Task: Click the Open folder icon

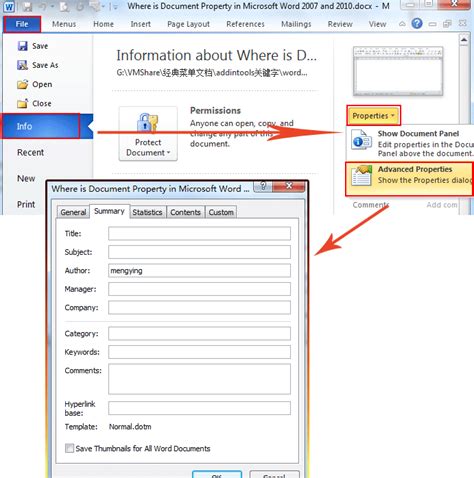Action: point(22,84)
